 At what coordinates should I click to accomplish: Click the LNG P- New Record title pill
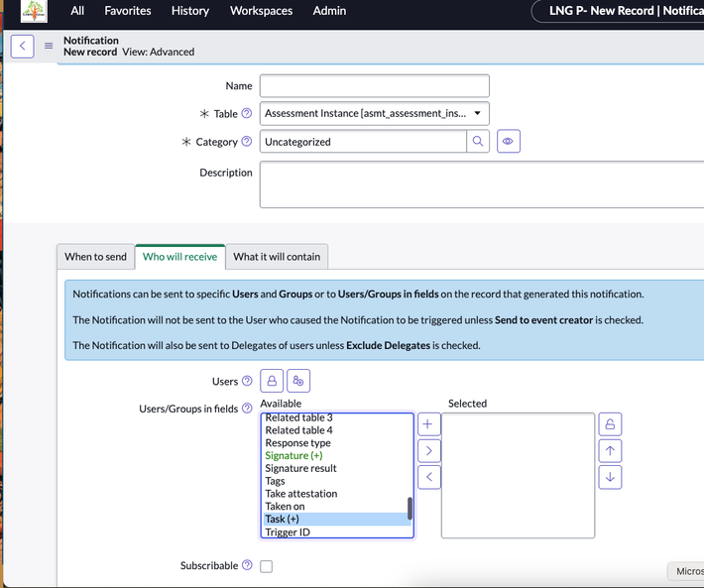620,11
